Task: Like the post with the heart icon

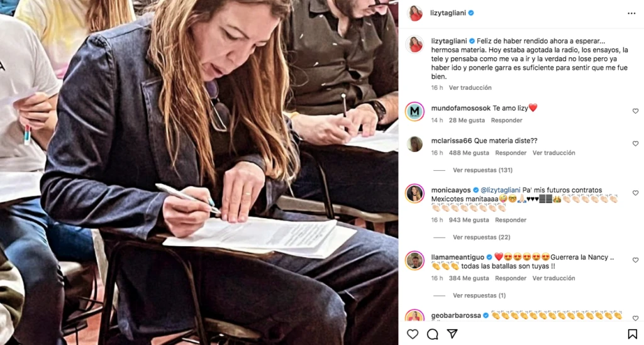Action: (413, 334)
